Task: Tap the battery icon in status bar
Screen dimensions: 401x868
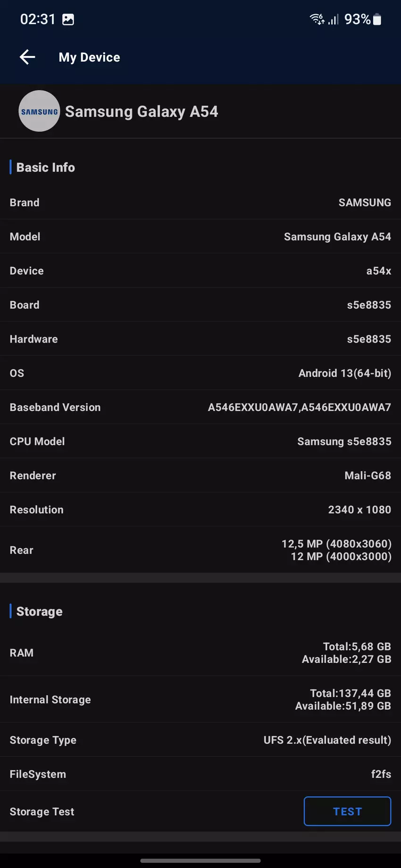Action: 377,19
